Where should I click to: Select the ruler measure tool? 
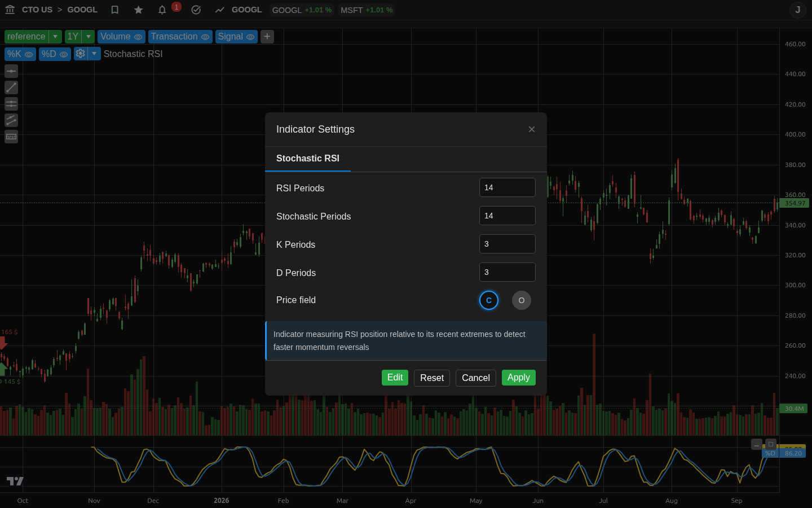[x=11, y=137]
